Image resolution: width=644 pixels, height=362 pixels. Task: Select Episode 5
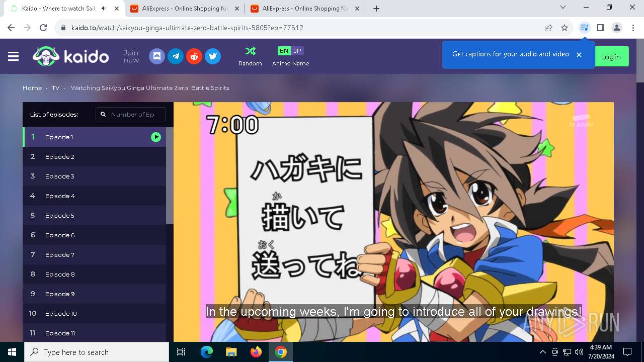94,215
